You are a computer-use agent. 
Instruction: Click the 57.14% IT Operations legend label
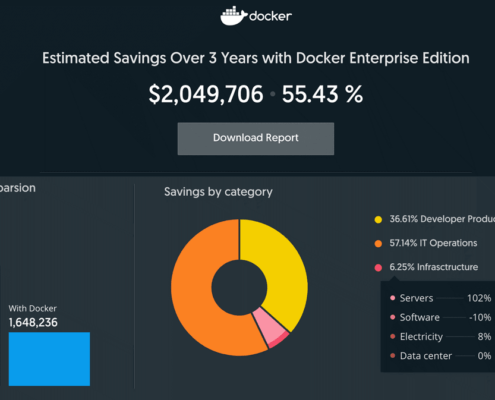coord(433,243)
